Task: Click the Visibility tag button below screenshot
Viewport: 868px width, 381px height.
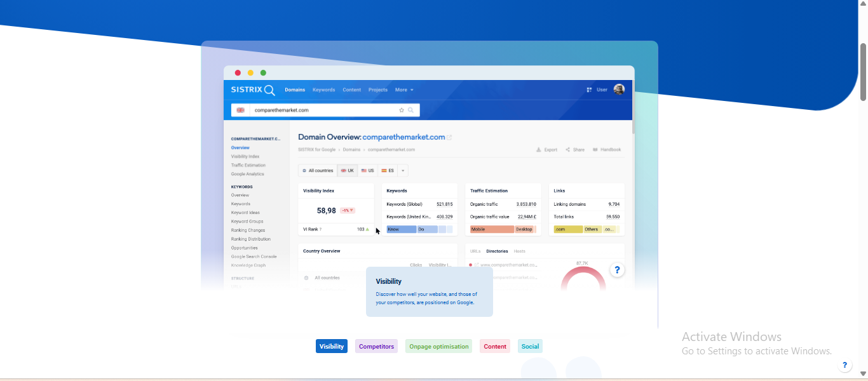Action: [x=332, y=346]
